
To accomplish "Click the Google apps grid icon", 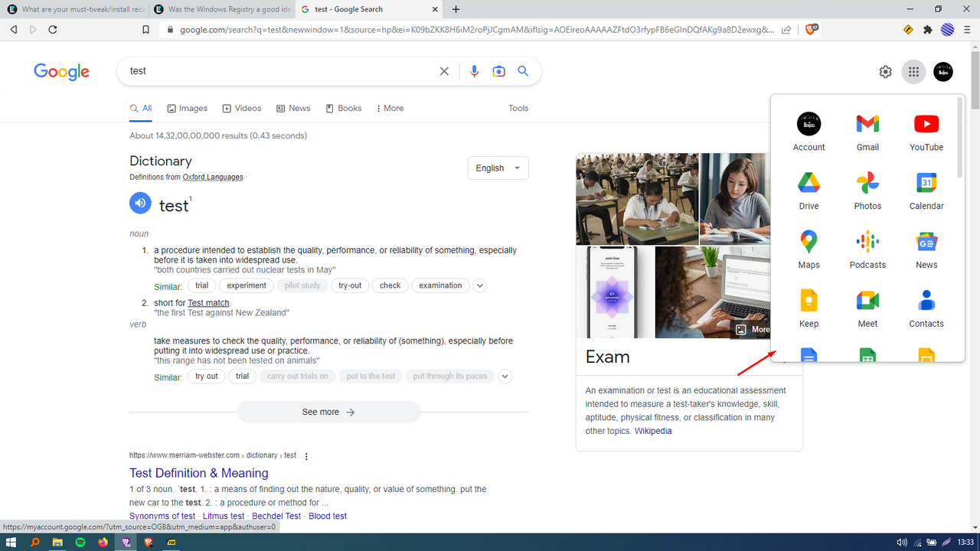I will pyautogui.click(x=913, y=72).
